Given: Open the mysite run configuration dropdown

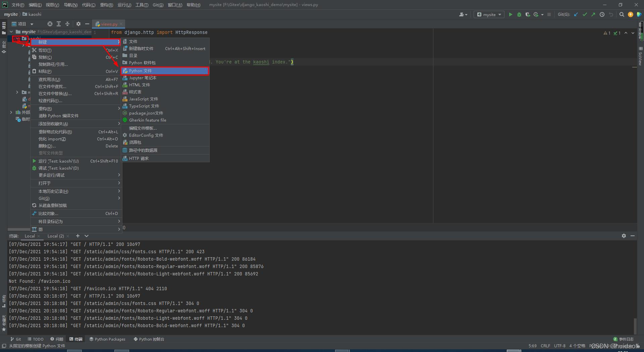Looking at the screenshot, I should pyautogui.click(x=489, y=14).
